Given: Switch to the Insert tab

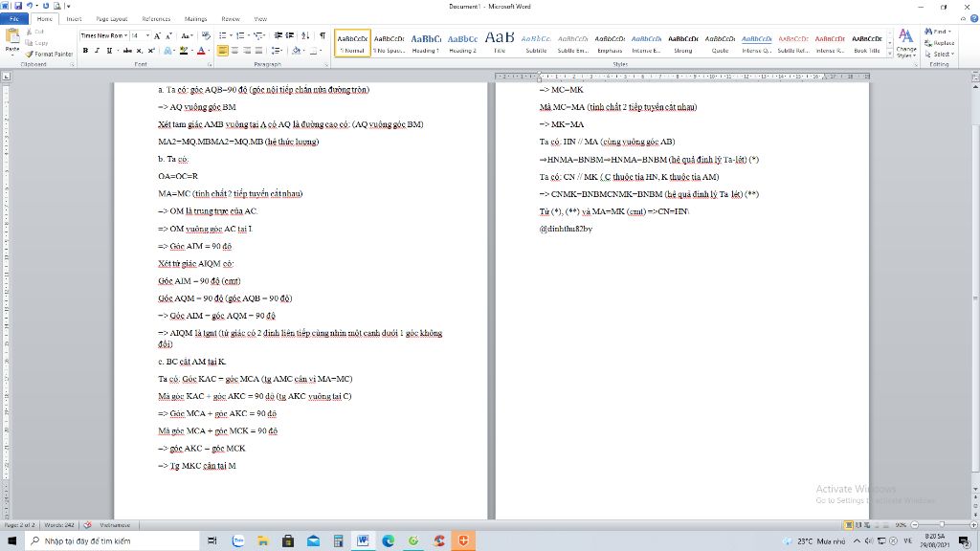Looking at the screenshot, I should pos(74,19).
